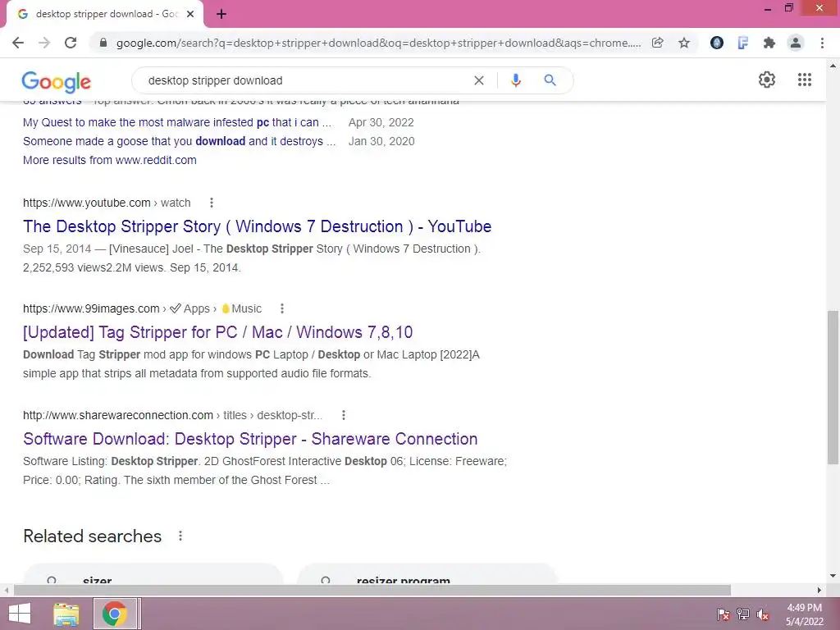
Task: Go to Google home via logo
Action: click(57, 81)
